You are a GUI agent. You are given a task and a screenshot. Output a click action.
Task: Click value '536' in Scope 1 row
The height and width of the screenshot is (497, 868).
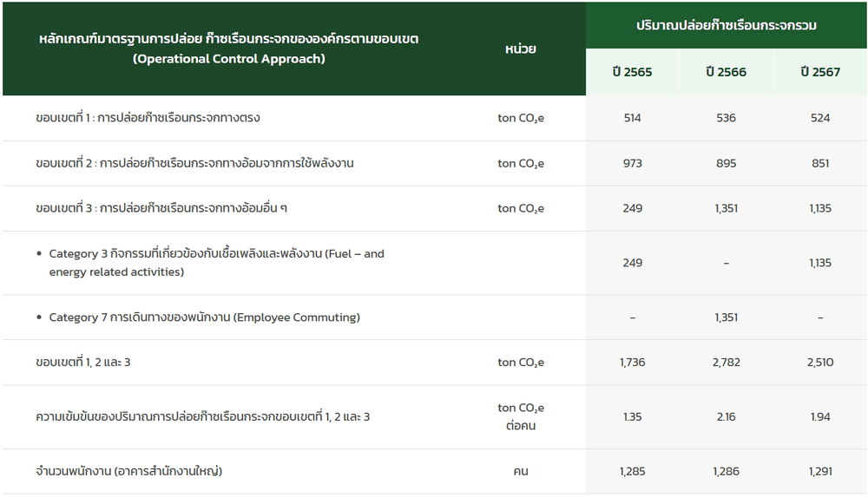[x=727, y=117]
